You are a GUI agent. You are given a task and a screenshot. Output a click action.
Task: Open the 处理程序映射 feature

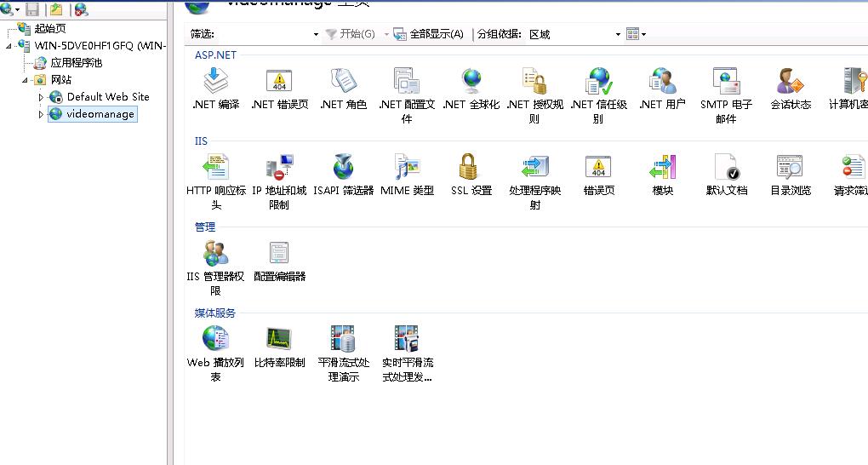coord(534,181)
